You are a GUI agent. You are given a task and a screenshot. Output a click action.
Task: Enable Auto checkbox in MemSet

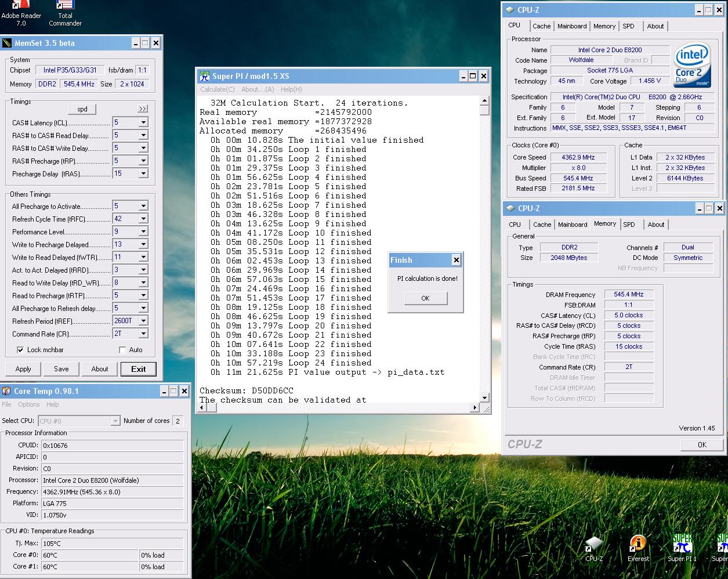[122, 350]
